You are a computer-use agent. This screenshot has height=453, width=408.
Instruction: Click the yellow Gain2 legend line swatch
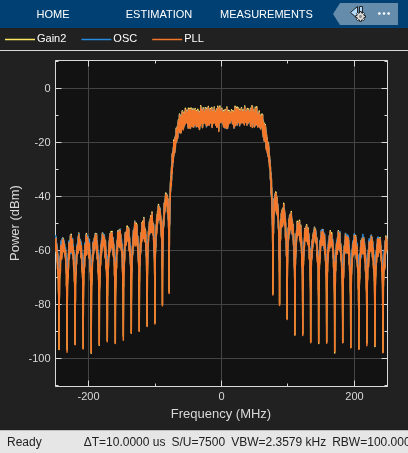(x=20, y=39)
